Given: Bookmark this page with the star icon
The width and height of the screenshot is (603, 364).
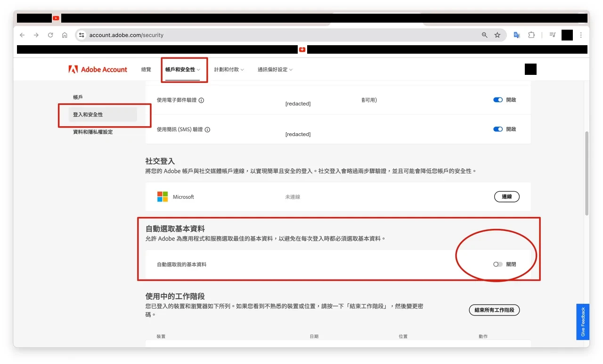Looking at the screenshot, I should pyautogui.click(x=497, y=35).
